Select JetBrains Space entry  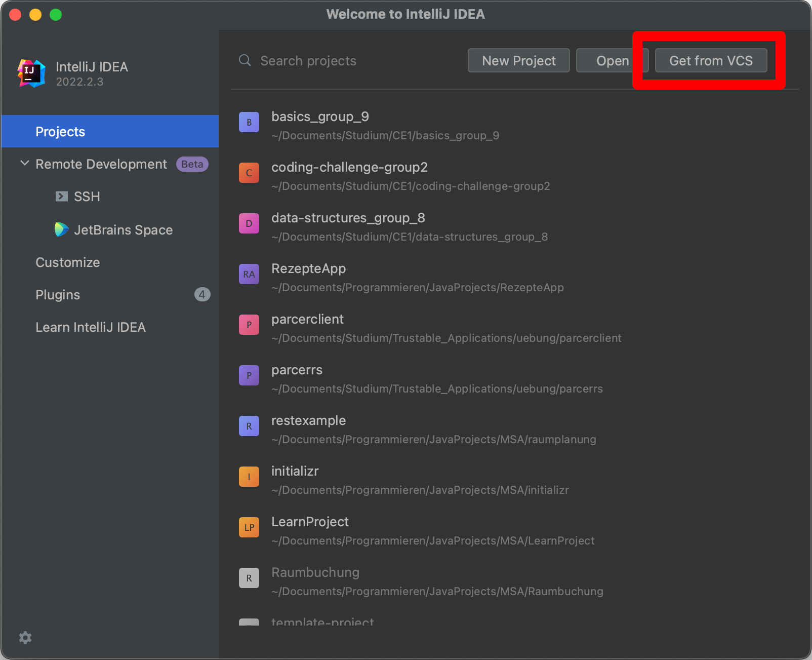[124, 230]
